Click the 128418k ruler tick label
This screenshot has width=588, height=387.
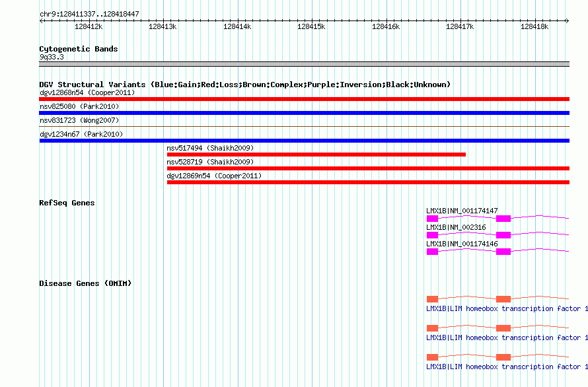[x=534, y=26]
